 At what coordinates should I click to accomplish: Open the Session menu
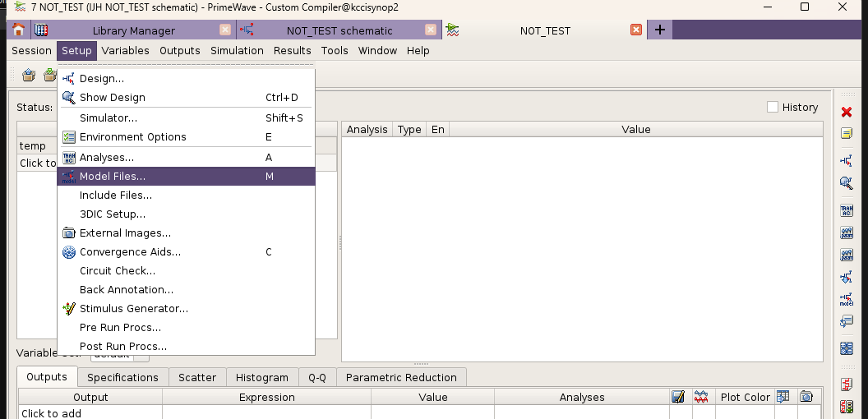pos(31,50)
